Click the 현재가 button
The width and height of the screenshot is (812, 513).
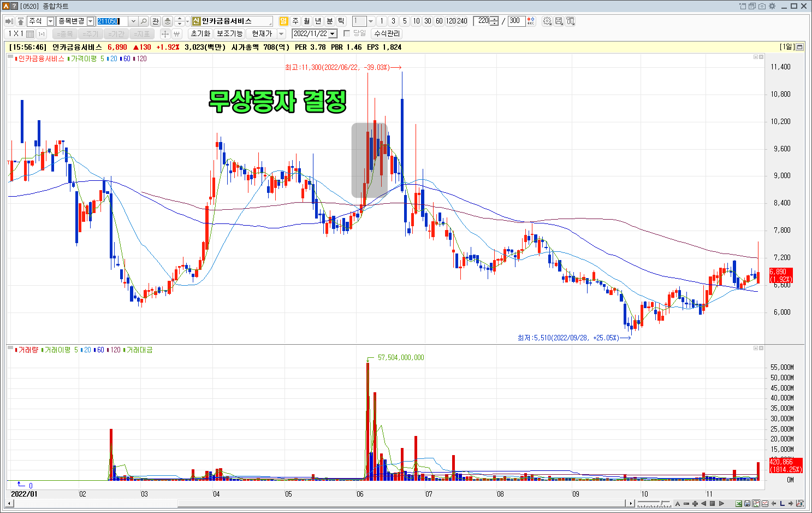262,34
